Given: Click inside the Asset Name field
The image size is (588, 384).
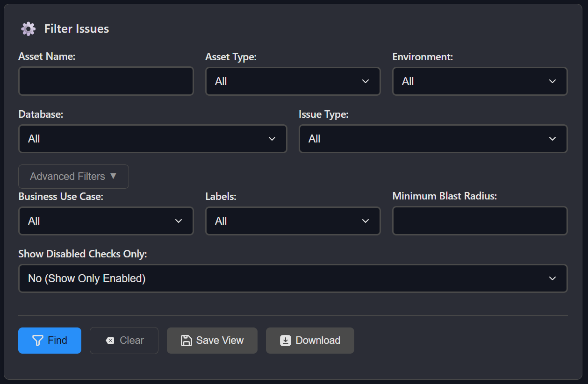Looking at the screenshot, I should click(x=106, y=81).
